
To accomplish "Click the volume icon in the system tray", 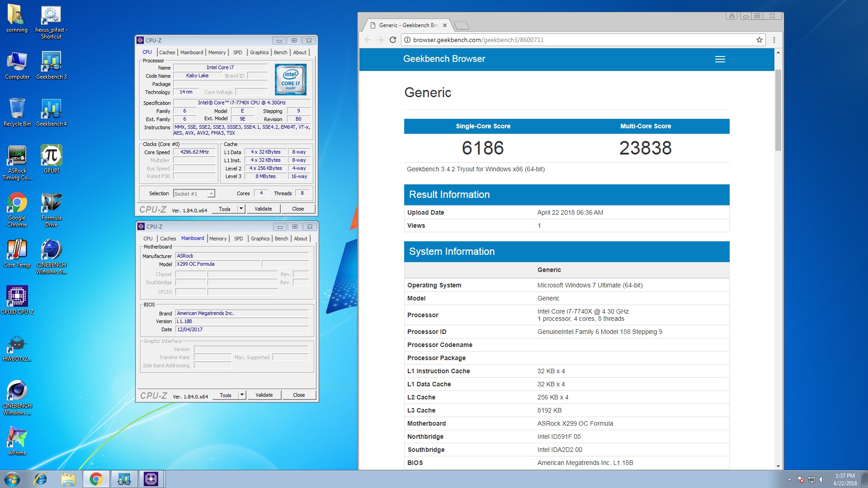I will tap(822, 479).
